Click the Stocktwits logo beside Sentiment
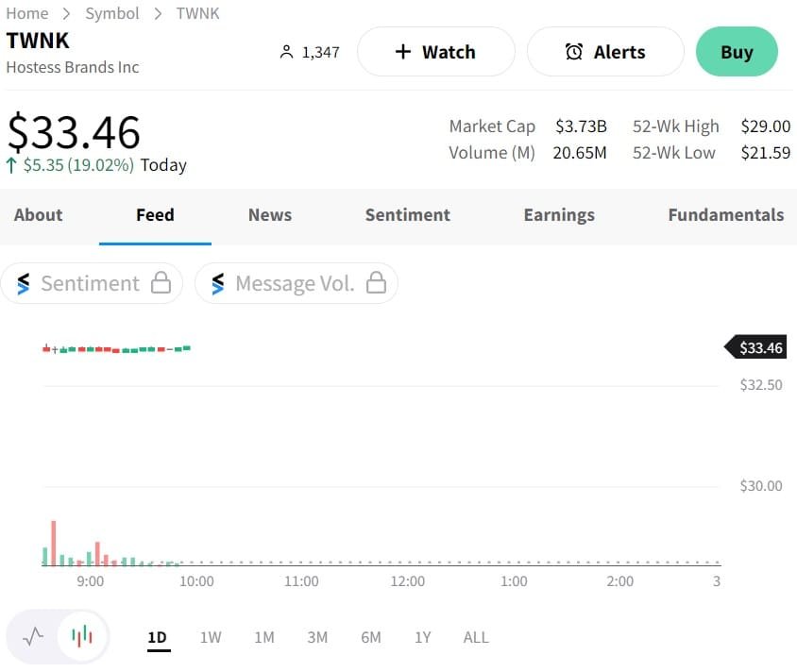The height and width of the screenshot is (672, 797). pyautogui.click(x=24, y=283)
